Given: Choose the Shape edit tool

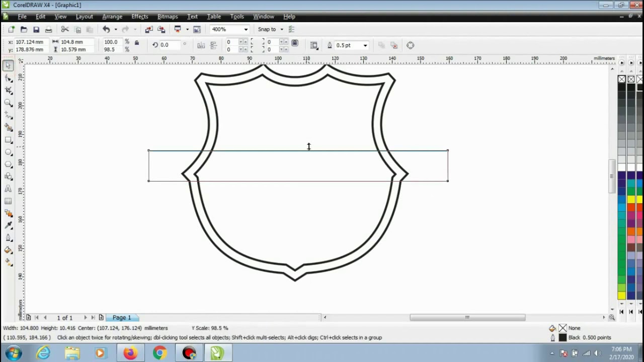Looking at the screenshot, I should click(8, 78).
